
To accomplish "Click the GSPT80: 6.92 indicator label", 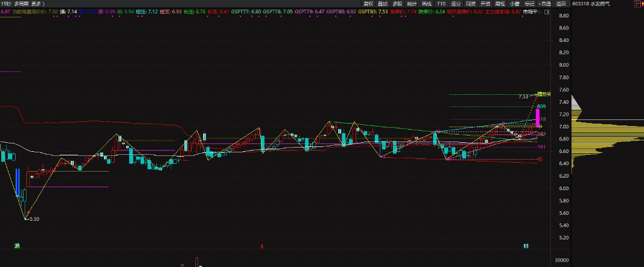I will pyautogui.click(x=341, y=11).
